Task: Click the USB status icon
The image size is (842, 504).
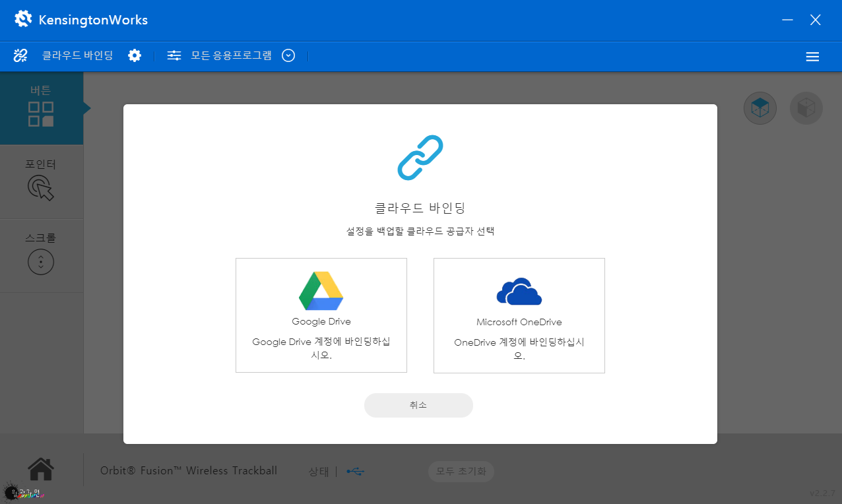Action: click(x=354, y=471)
